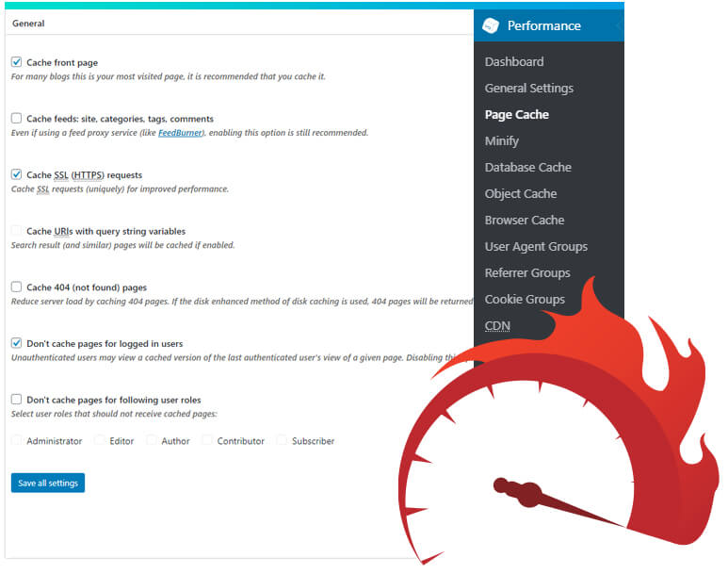
Task: Open the Performance menu header
Action: click(549, 25)
